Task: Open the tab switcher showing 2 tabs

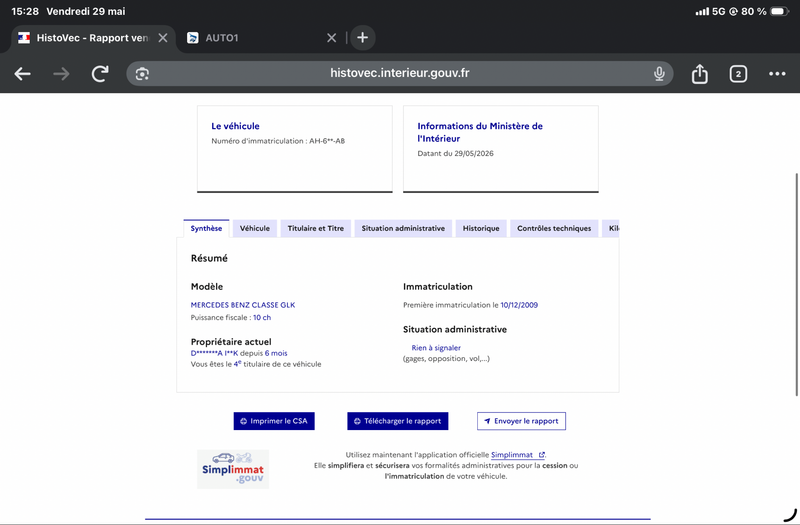Action: (738, 74)
